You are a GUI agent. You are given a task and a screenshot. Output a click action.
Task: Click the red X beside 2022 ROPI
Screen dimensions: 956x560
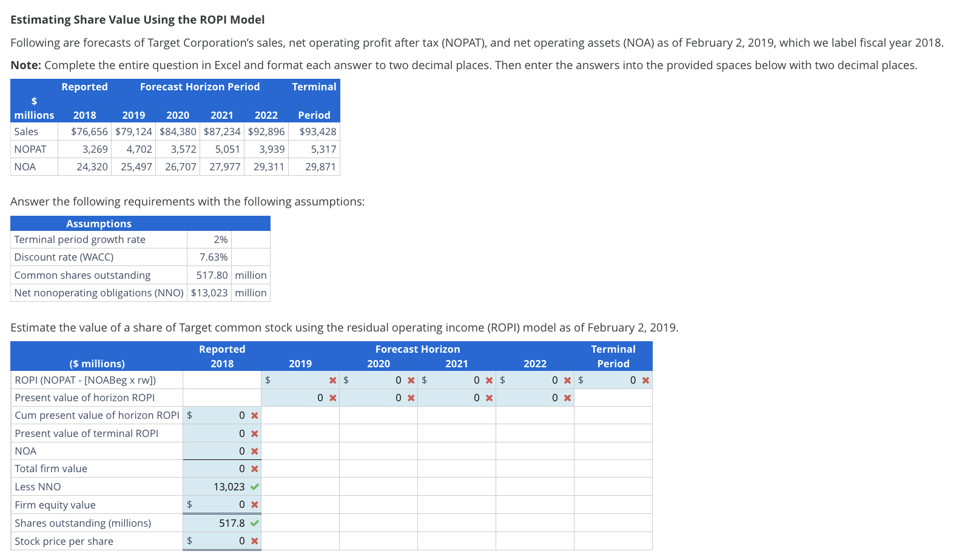(568, 381)
